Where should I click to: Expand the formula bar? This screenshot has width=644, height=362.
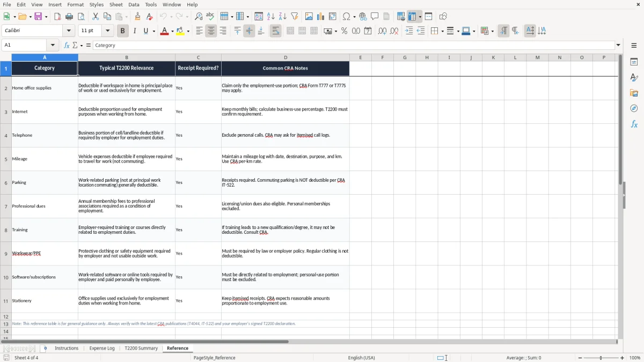coord(618,45)
